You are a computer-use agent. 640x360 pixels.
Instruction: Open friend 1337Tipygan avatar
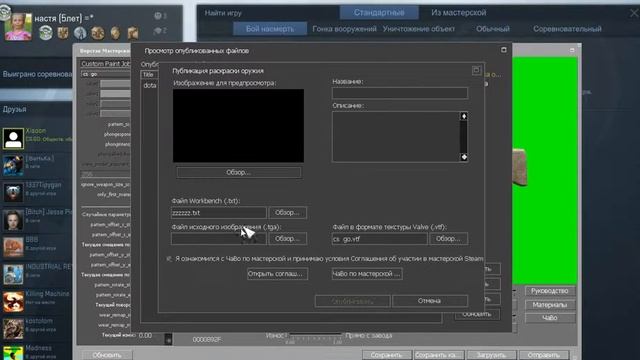[x=13, y=193]
